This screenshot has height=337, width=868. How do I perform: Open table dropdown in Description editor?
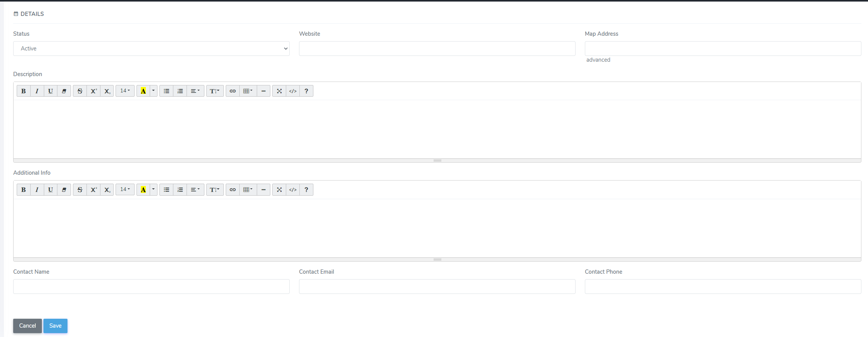click(x=248, y=91)
